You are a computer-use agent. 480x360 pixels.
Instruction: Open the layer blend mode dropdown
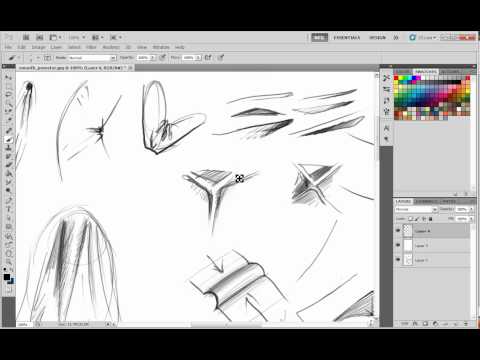(416, 209)
